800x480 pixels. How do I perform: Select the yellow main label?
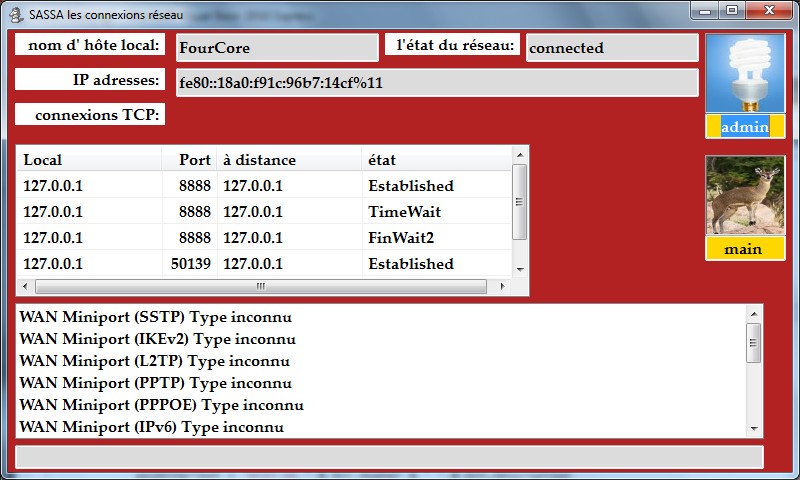(x=745, y=248)
